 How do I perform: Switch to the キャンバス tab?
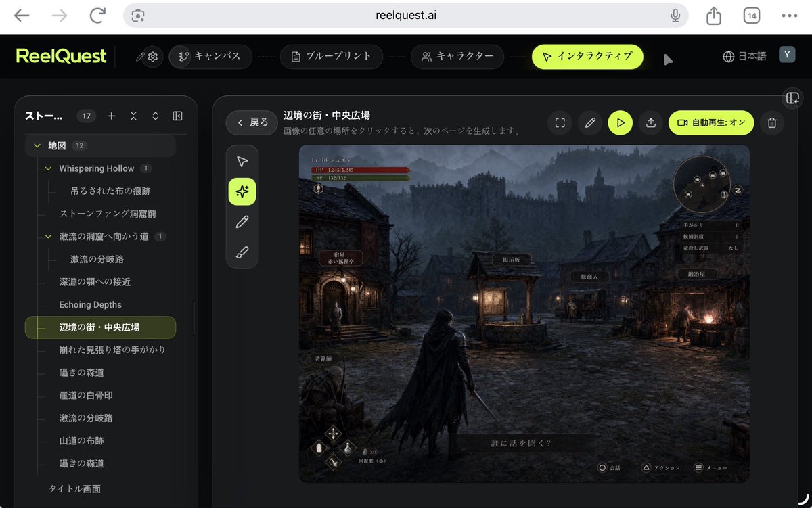pos(210,57)
